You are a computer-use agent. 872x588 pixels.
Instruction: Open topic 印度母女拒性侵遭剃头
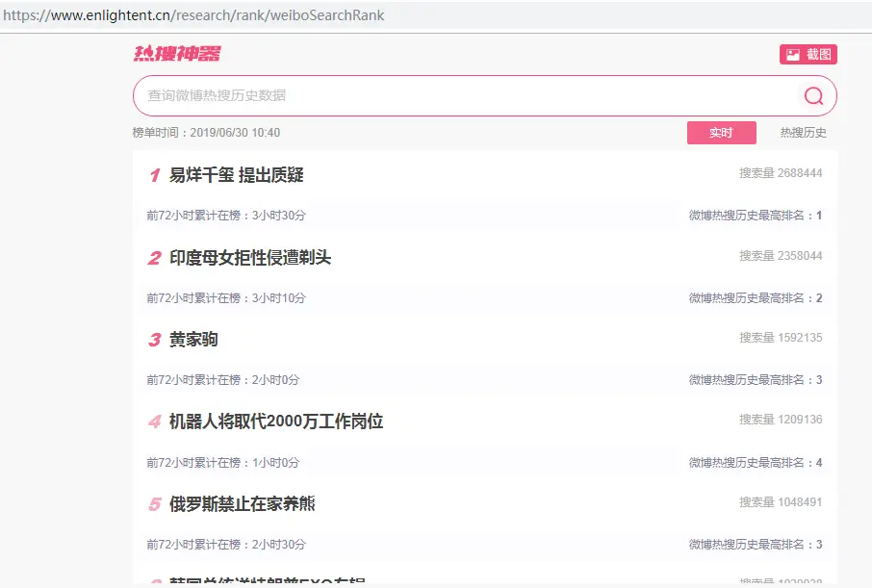pyautogui.click(x=250, y=258)
